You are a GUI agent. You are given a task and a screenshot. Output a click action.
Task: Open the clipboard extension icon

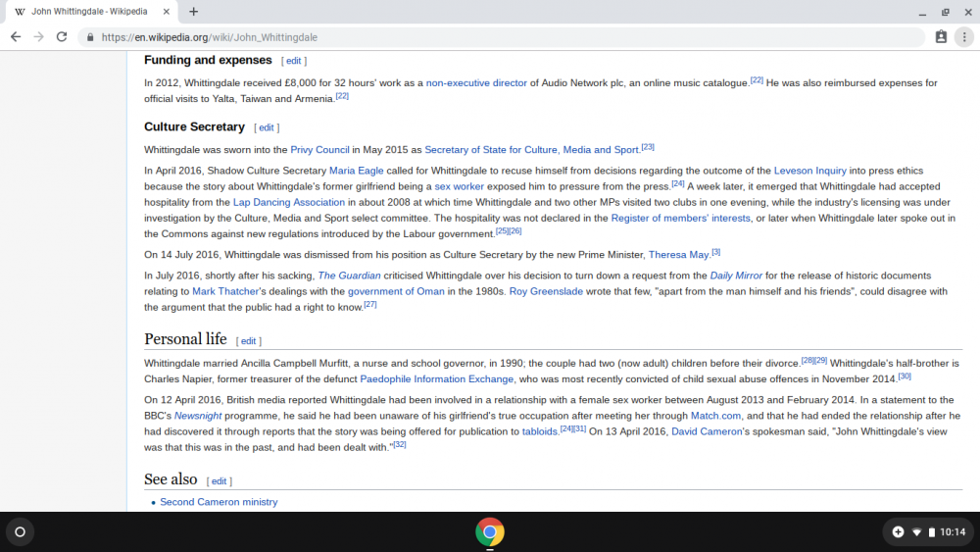point(941,37)
